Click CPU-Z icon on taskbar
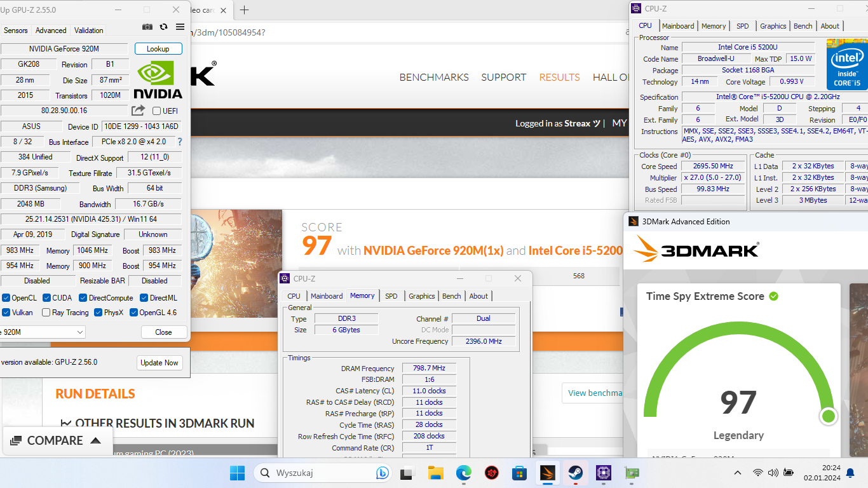Image resolution: width=868 pixels, height=488 pixels. tap(603, 473)
